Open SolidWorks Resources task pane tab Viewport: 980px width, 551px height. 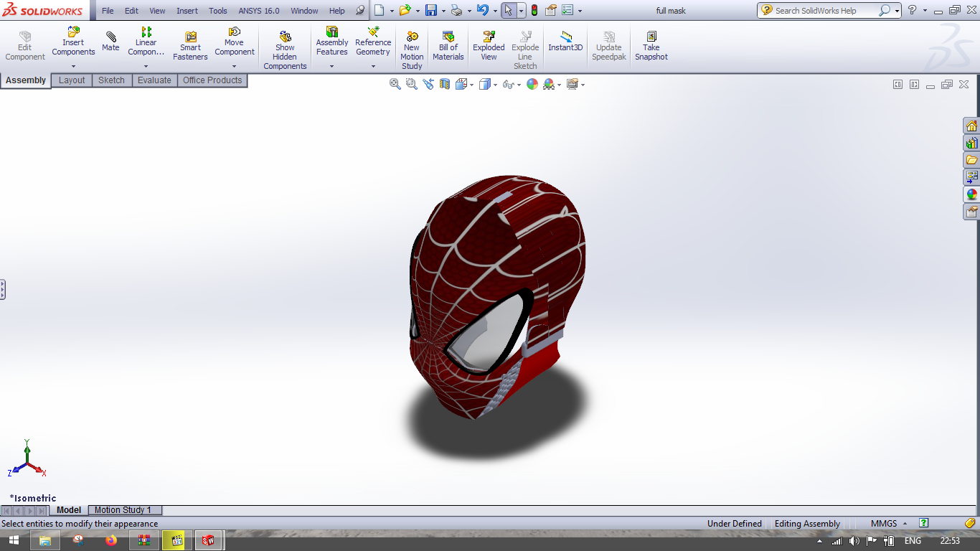(x=971, y=126)
